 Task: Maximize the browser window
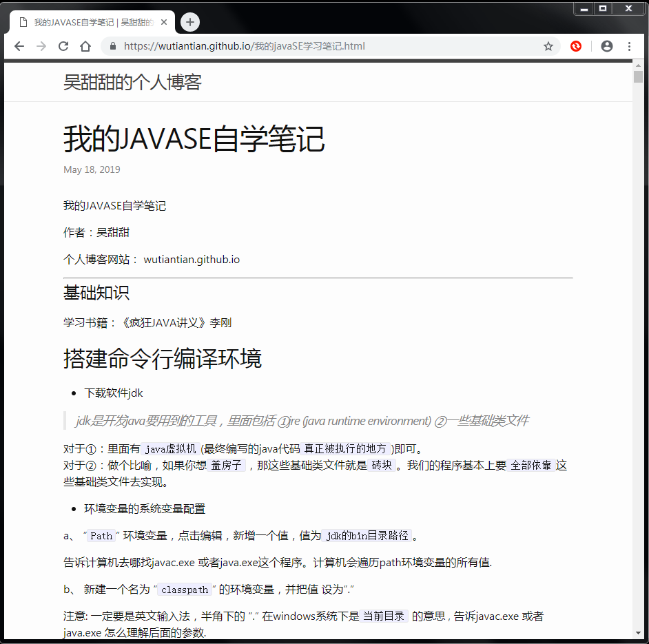tap(603, 8)
